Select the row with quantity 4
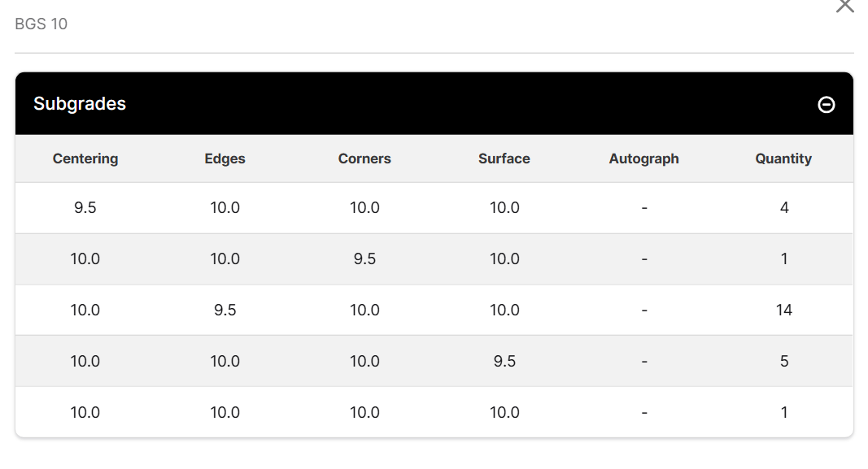This screenshot has width=868, height=469. click(x=434, y=208)
